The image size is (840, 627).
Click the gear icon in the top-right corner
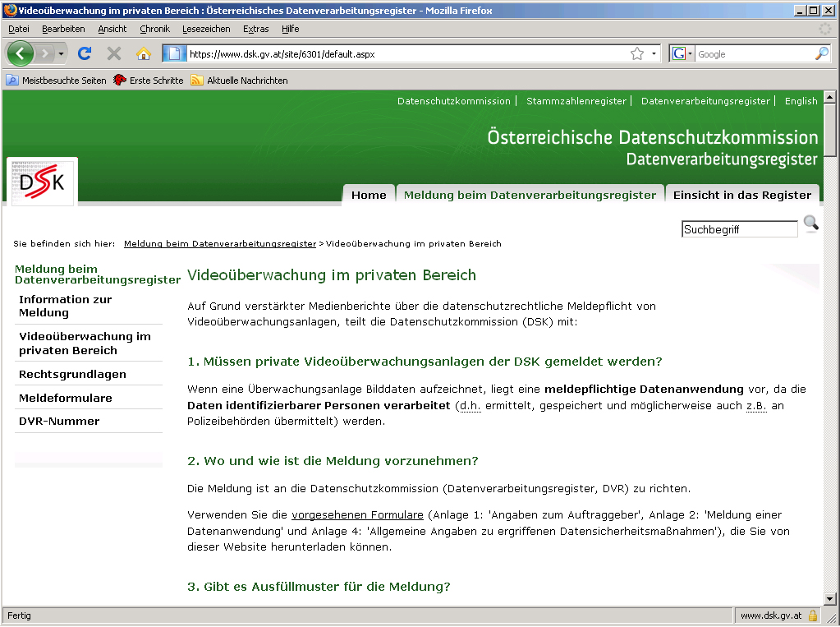[x=824, y=28]
